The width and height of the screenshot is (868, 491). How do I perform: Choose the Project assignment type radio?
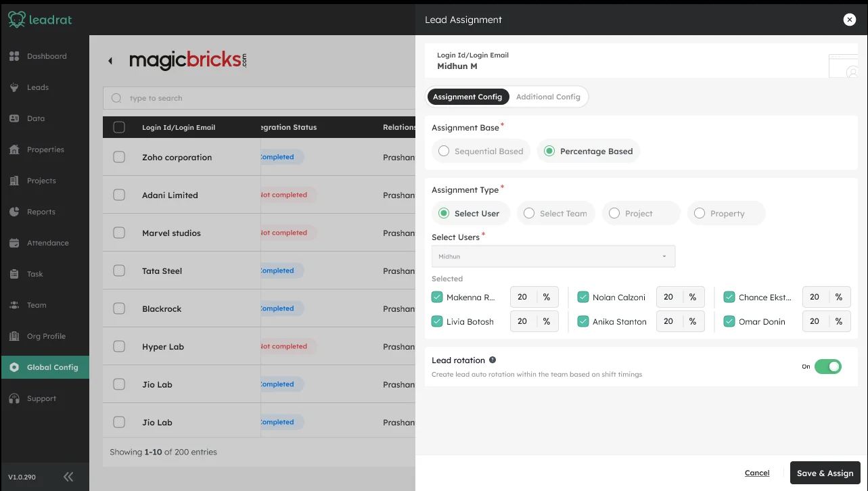point(641,214)
